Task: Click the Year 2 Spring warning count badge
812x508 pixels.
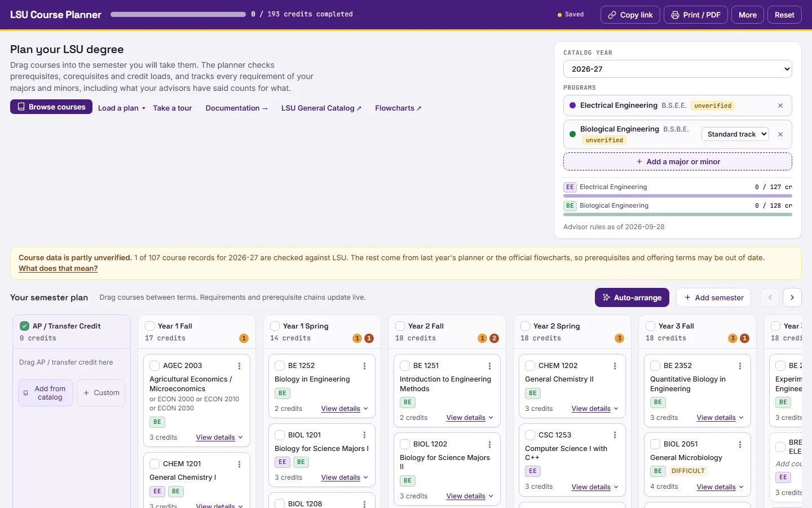Action: [x=619, y=338]
